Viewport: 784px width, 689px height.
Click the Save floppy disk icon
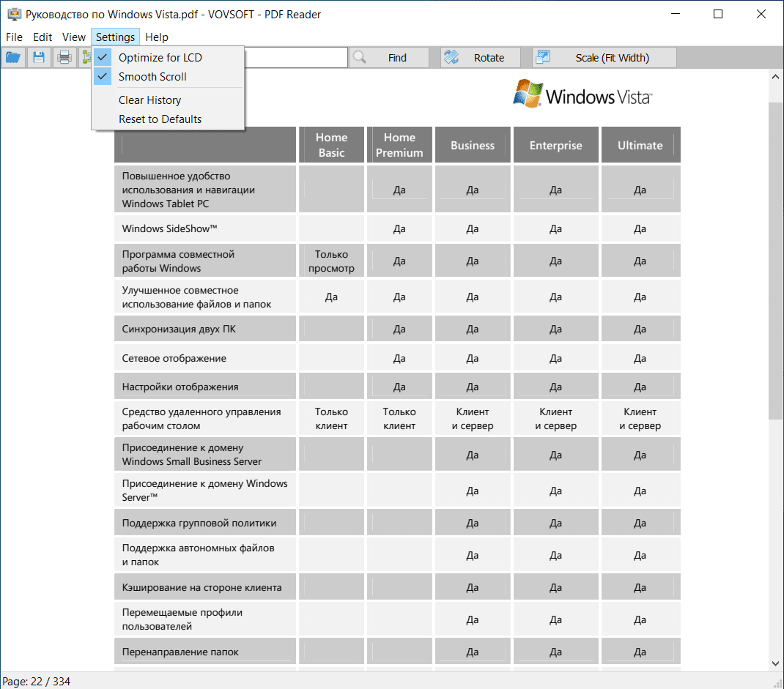pos(39,57)
